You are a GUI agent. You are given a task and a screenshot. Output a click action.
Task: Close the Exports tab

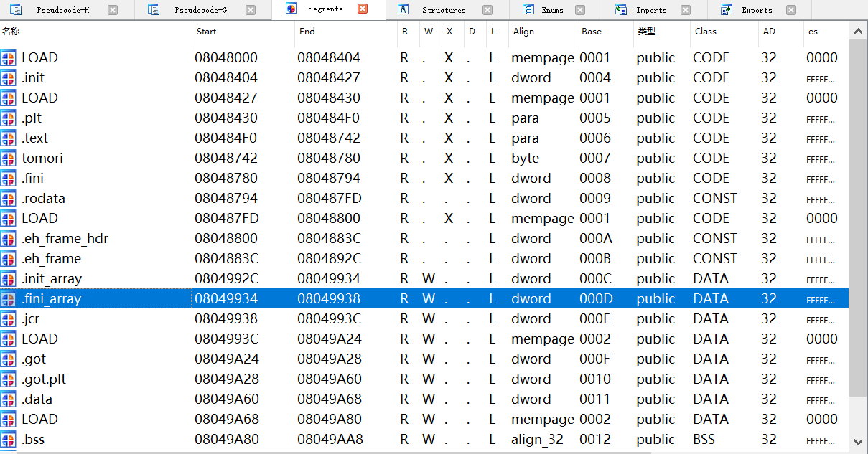(x=791, y=10)
